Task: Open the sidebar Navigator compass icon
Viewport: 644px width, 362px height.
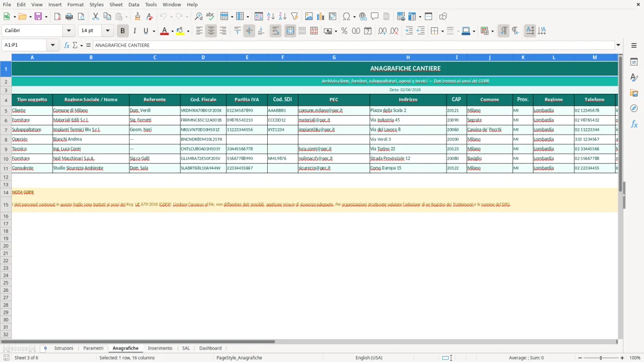Action: click(634, 108)
